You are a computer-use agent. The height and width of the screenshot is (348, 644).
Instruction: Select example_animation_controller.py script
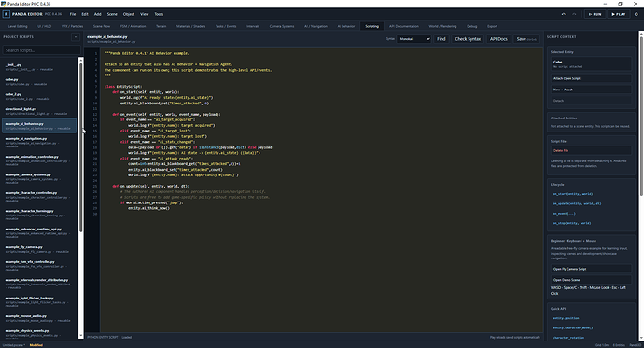pyautogui.click(x=39, y=160)
